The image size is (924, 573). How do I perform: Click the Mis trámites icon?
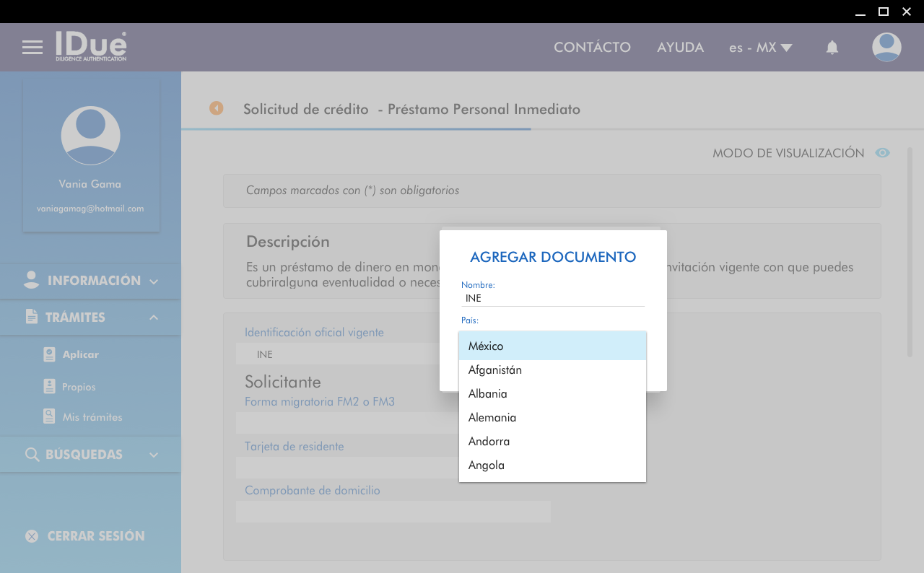(x=49, y=417)
